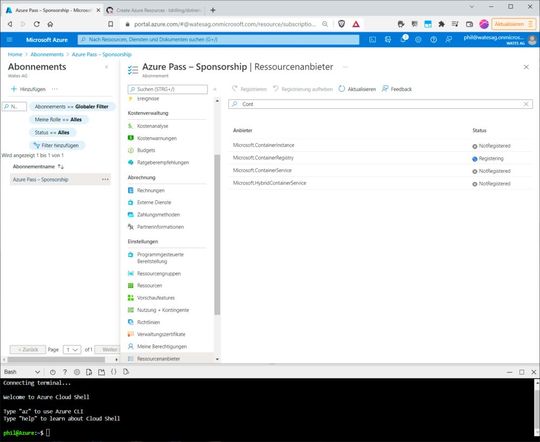Open the Cloud Shell web preview icon
The image size is (540, 442).
[126, 372]
